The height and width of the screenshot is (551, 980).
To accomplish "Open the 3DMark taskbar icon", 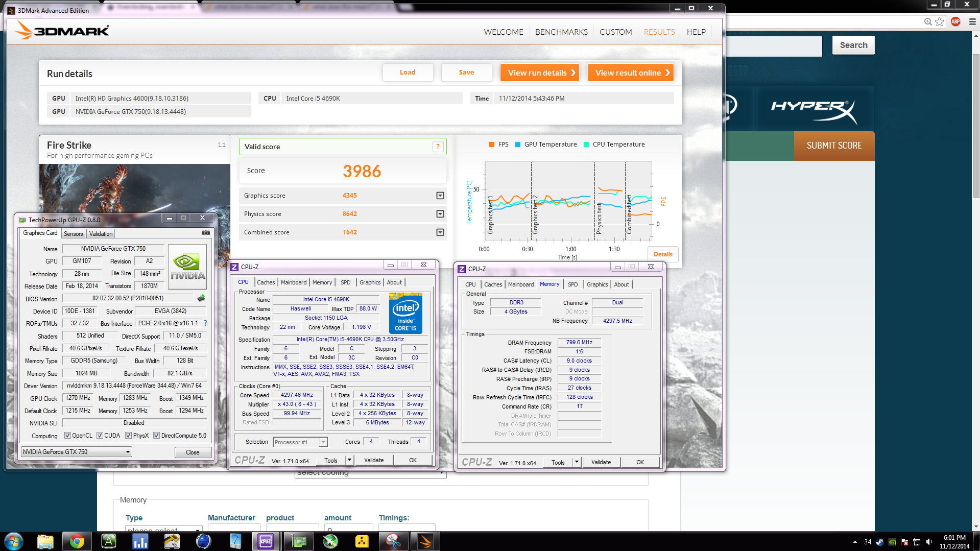I will click(425, 541).
